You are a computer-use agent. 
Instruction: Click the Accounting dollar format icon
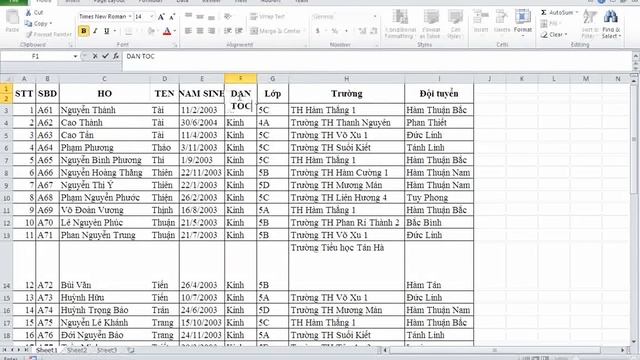click(318, 31)
